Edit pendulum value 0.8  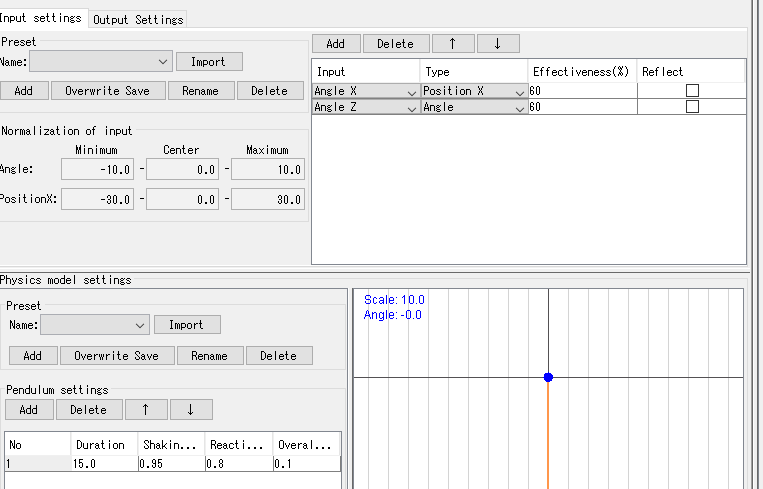[239, 464]
